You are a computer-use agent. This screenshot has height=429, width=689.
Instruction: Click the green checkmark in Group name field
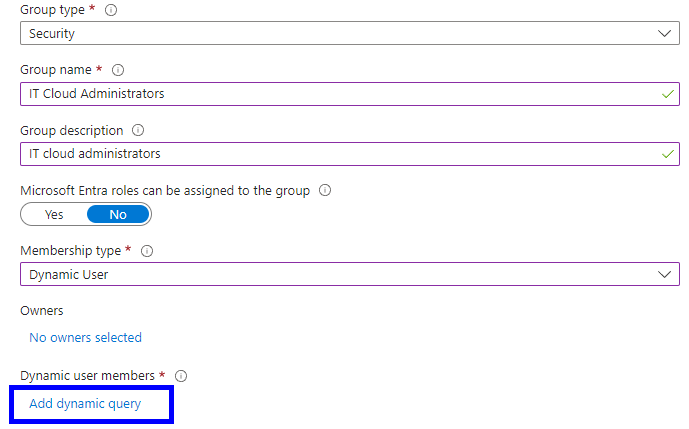pos(667,94)
